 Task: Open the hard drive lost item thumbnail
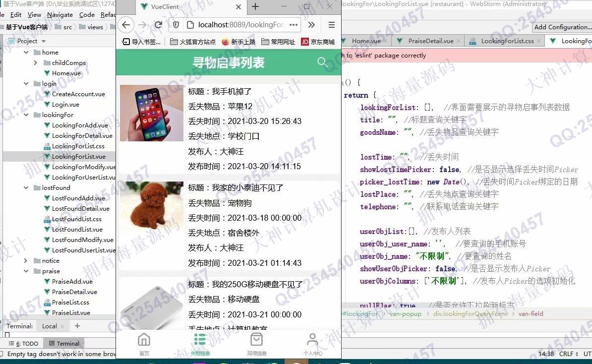point(152,304)
